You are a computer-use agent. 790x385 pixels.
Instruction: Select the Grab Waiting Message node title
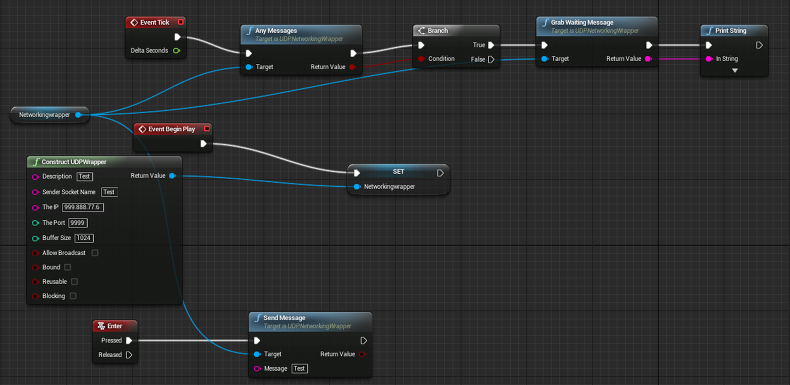582,23
